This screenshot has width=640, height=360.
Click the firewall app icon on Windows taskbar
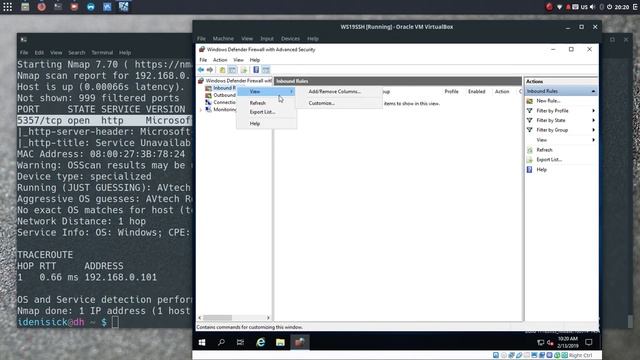coord(300,342)
